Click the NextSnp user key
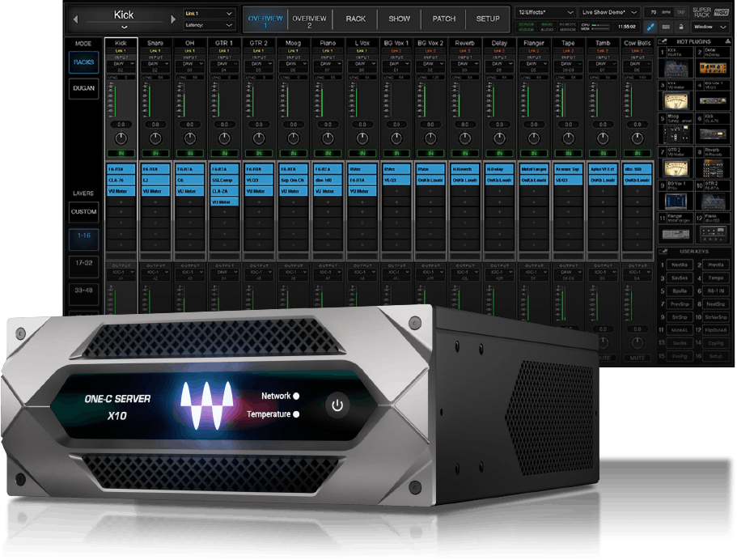The height and width of the screenshot is (560, 737). click(715, 304)
